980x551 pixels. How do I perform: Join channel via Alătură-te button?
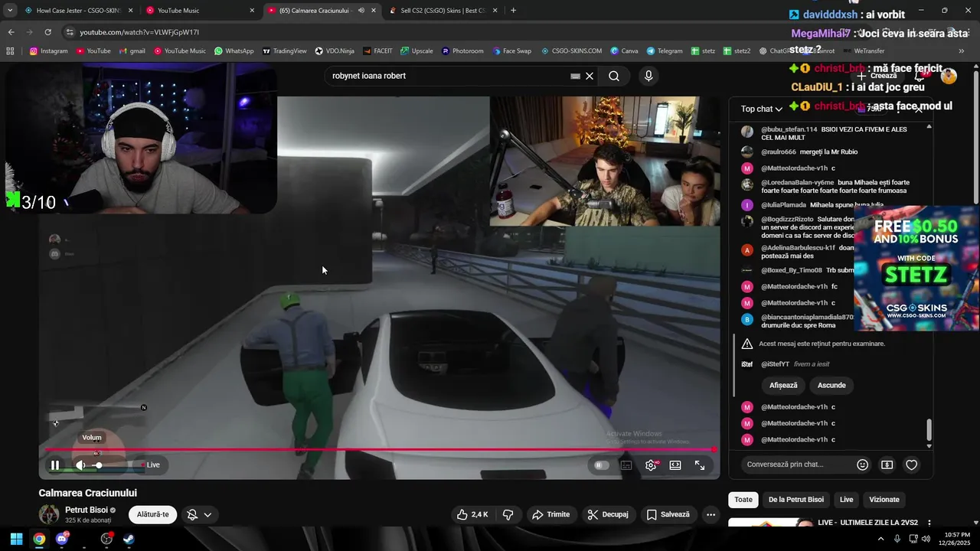[152, 514]
